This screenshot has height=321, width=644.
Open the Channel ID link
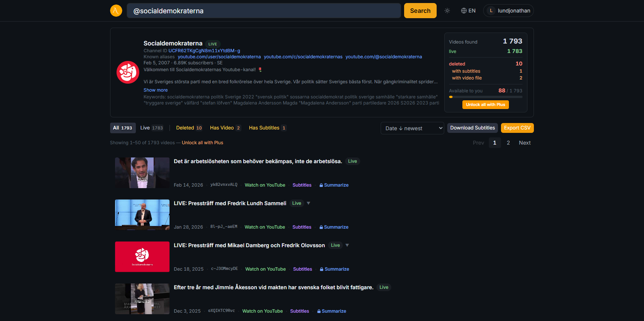pos(204,51)
